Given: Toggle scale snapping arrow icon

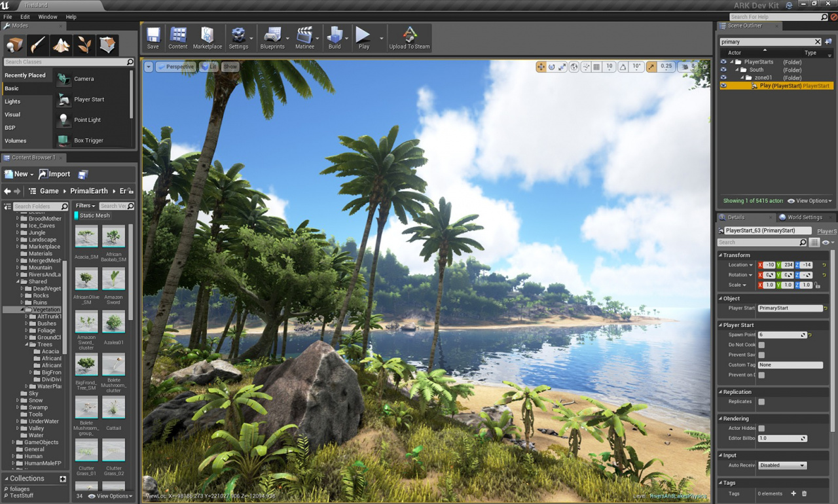Looking at the screenshot, I should pos(651,67).
